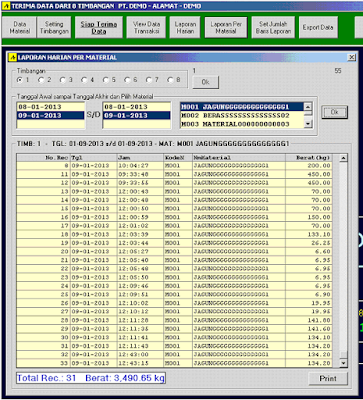Screen dimensions: 363x400
Task: Click No.Rec column header
Action: coord(43,158)
